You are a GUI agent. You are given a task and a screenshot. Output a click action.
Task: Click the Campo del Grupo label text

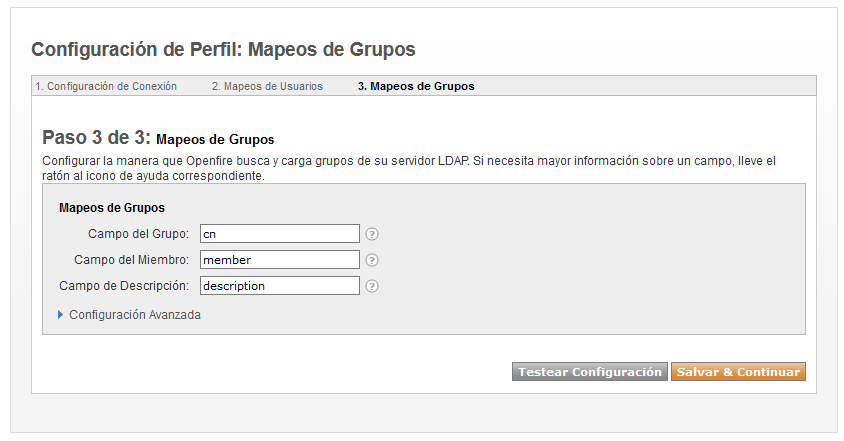pos(138,234)
